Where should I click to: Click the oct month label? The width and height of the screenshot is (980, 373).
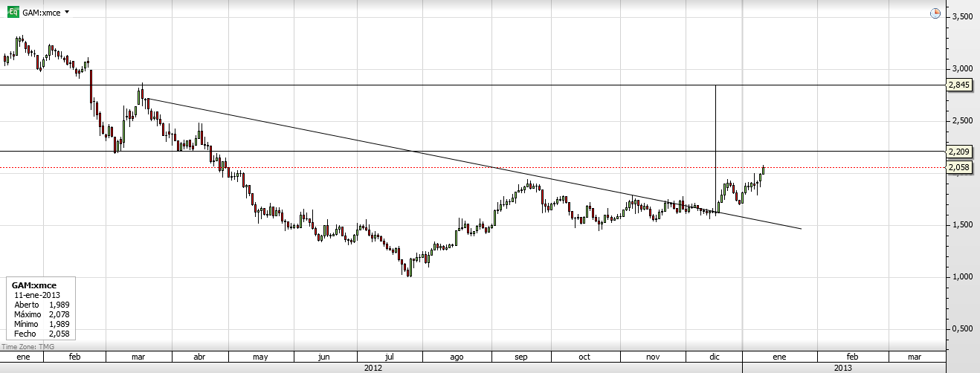pos(585,357)
